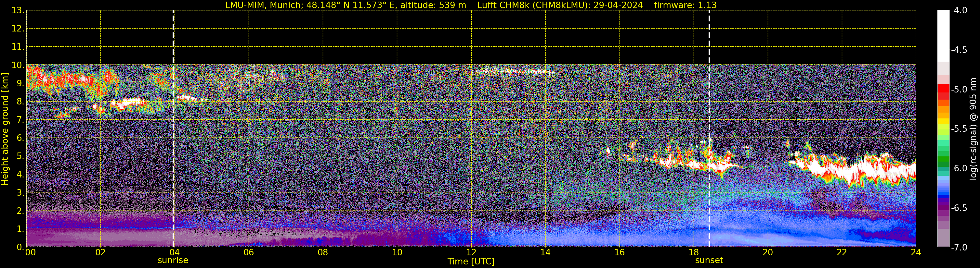Click the white dashed sunrise marker line
The height and width of the screenshot is (268, 980).
[174, 129]
